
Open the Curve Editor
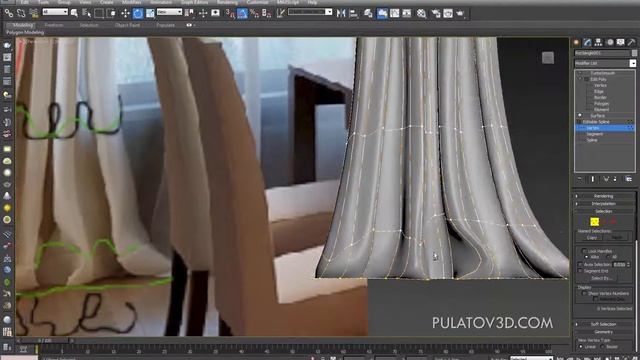click(x=395, y=13)
